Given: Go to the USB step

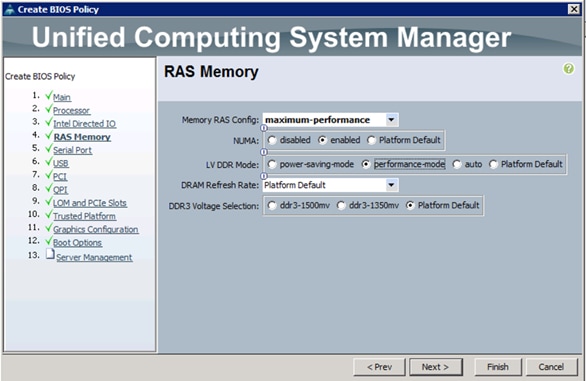Looking at the screenshot, I should click(x=61, y=163).
